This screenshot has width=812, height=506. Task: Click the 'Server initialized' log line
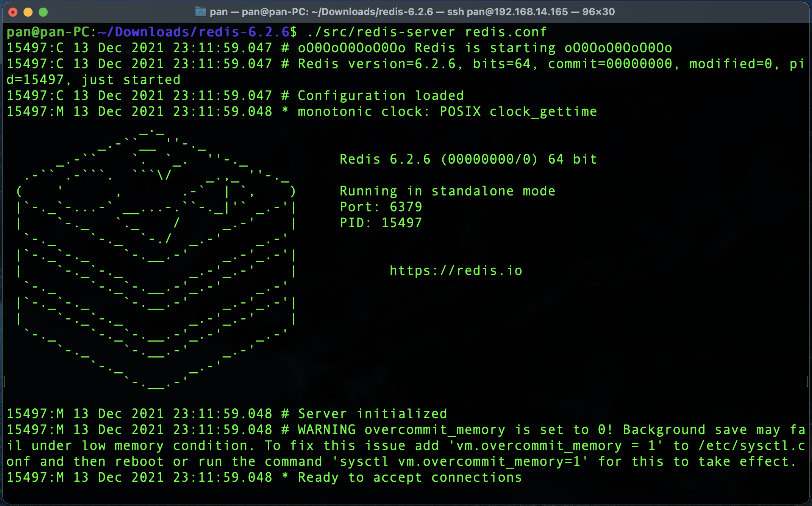click(373, 414)
